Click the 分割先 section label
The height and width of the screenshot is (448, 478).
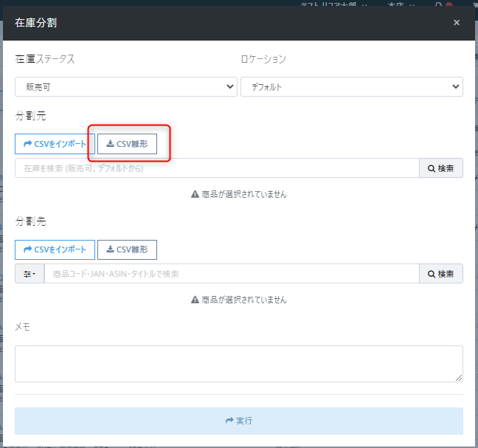click(30, 221)
